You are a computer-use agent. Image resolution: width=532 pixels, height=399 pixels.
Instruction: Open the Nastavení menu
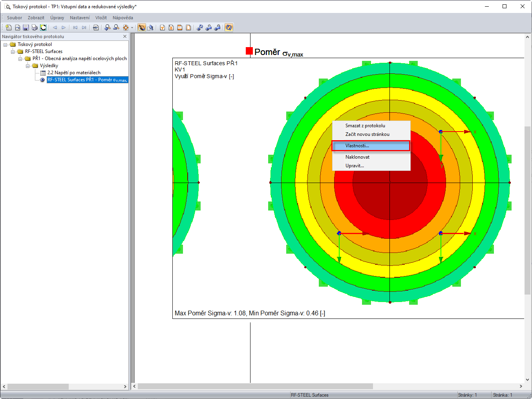point(79,18)
